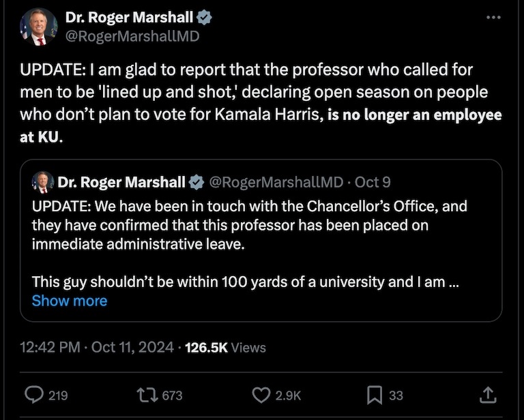Viewport: 524px width, 420px height.
Task: Click the blue verified badge beside the main author name
Action: point(203,17)
